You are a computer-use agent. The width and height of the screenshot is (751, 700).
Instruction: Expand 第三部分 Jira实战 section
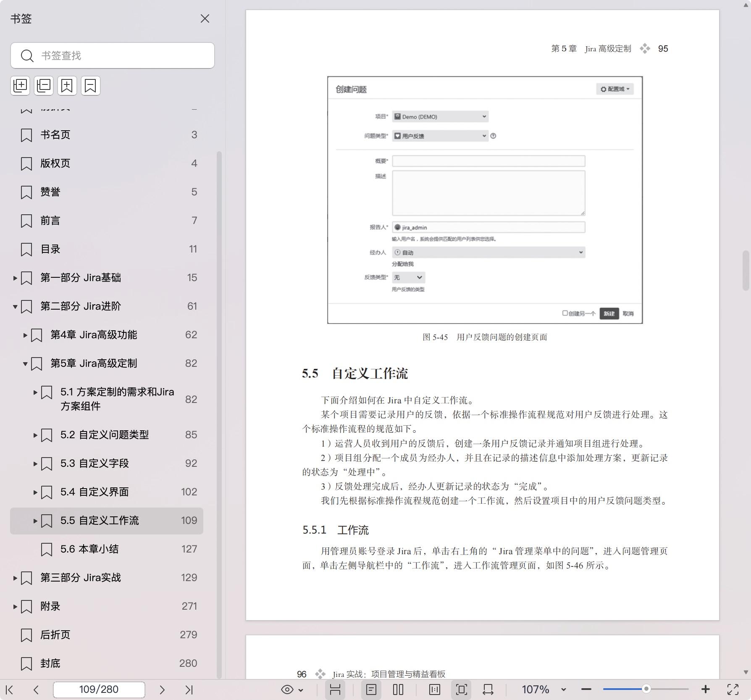coord(15,578)
